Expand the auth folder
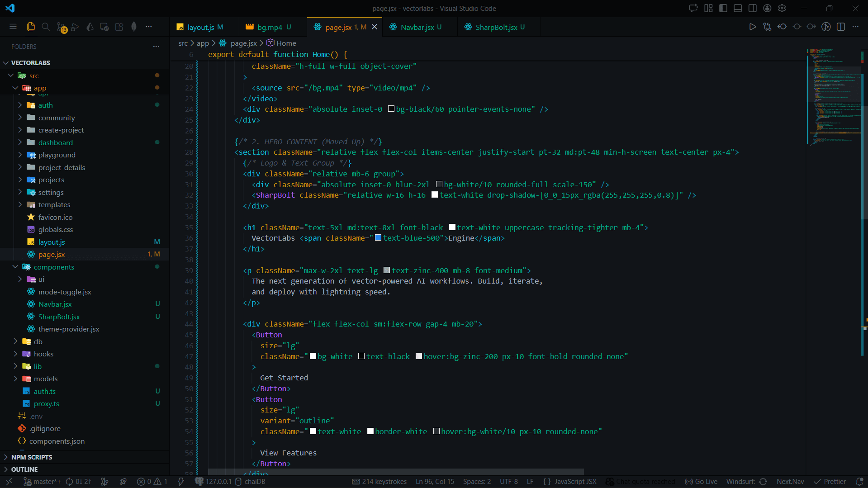This screenshot has width=868, height=488. 20,105
